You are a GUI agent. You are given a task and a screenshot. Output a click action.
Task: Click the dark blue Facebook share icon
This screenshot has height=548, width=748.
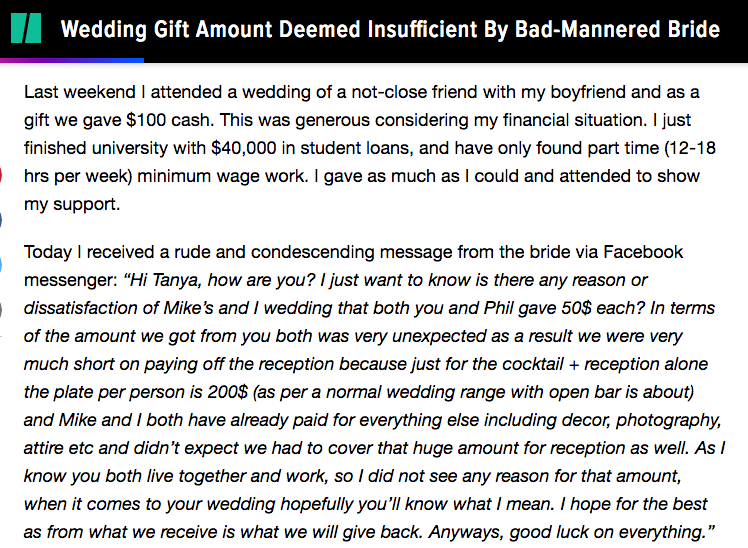coord(1,220)
